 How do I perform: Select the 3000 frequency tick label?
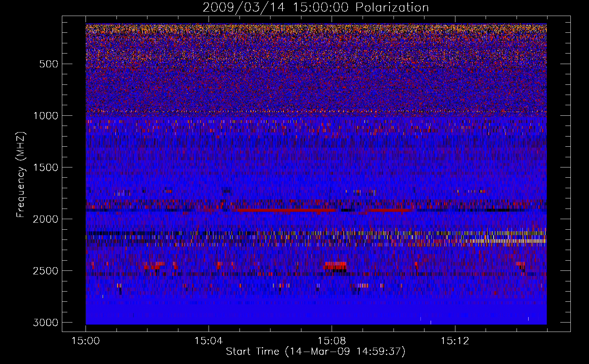(x=46, y=323)
